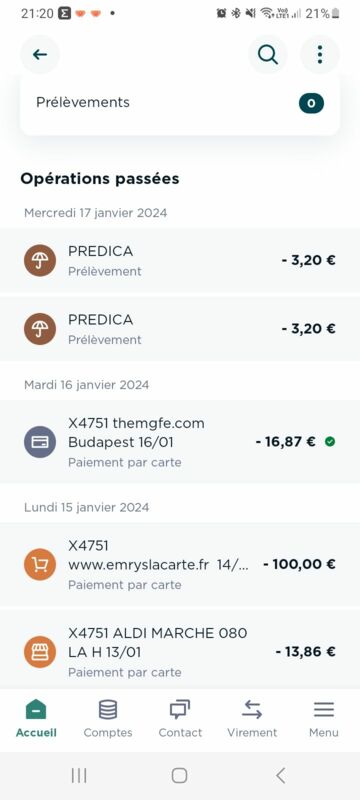Tap the Prélèvements count badge
This screenshot has width=360, height=800.
(x=311, y=104)
